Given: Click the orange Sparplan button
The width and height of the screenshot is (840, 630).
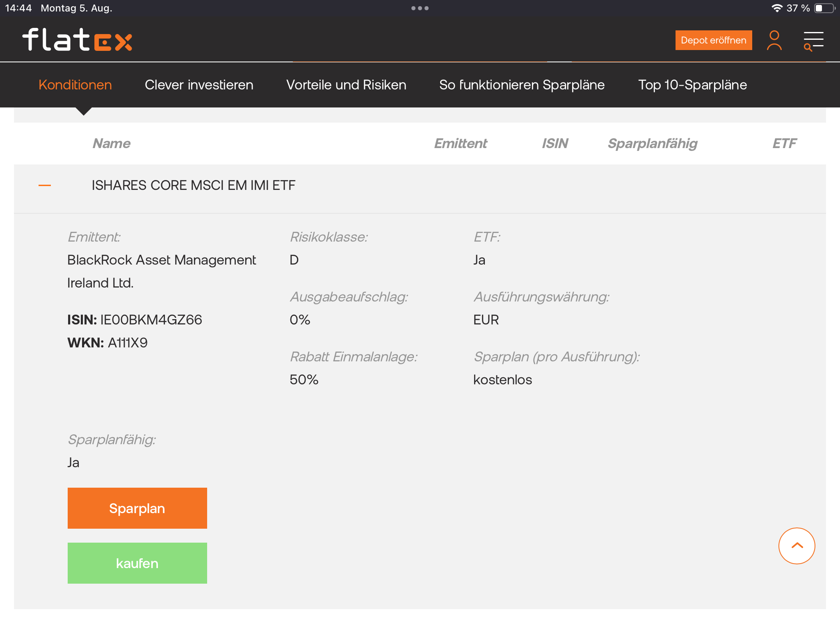Looking at the screenshot, I should [137, 508].
